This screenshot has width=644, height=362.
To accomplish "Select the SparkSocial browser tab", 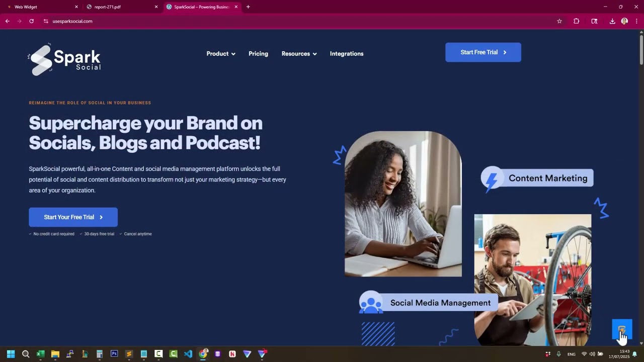I will (202, 7).
